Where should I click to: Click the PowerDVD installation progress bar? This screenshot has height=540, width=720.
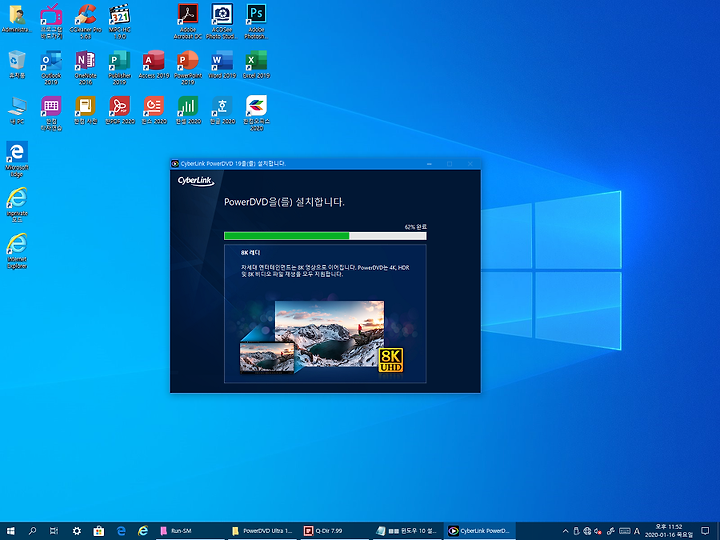pyautogui.click(x=325, y=236)
